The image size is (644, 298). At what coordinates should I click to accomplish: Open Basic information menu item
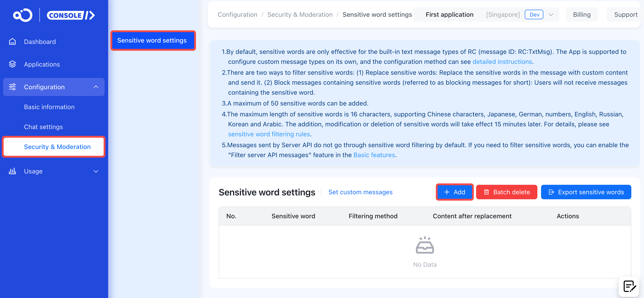click(49, 107)
